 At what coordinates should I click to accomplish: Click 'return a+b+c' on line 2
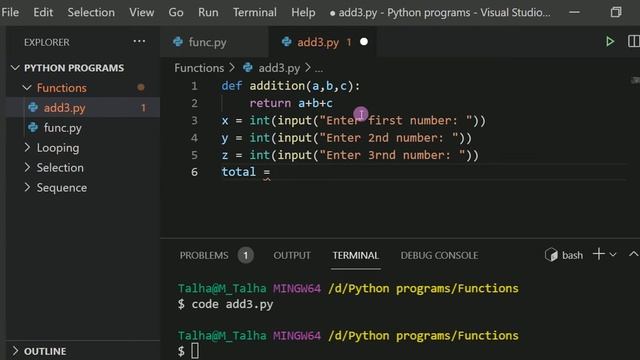(291, 103)
